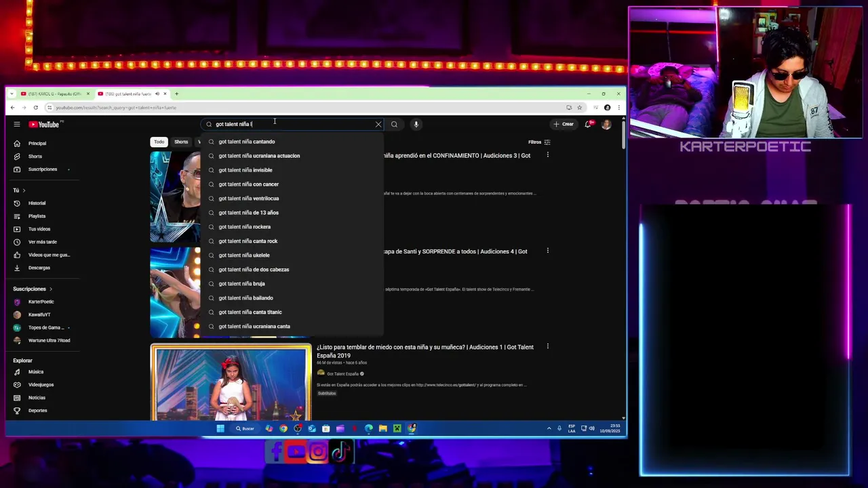Pick 'got talent niña bailando' suggestion
Viewport: 868px width, 488px height.
point(292,298)
